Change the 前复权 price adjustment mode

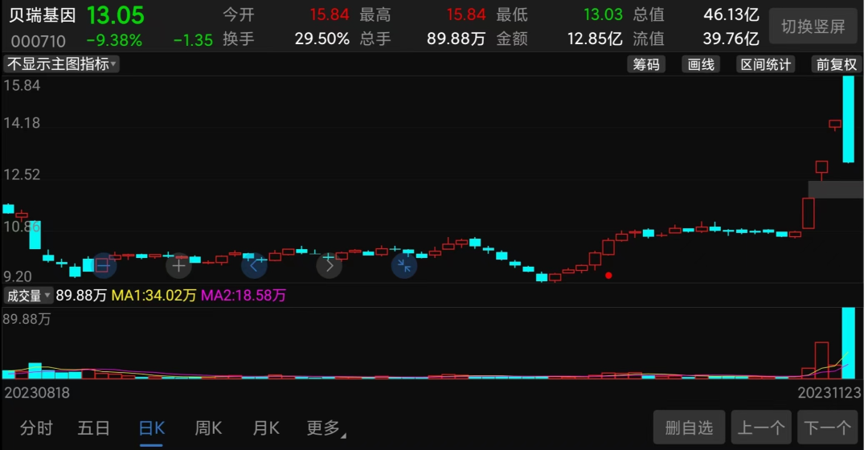[x=837, y=64]
